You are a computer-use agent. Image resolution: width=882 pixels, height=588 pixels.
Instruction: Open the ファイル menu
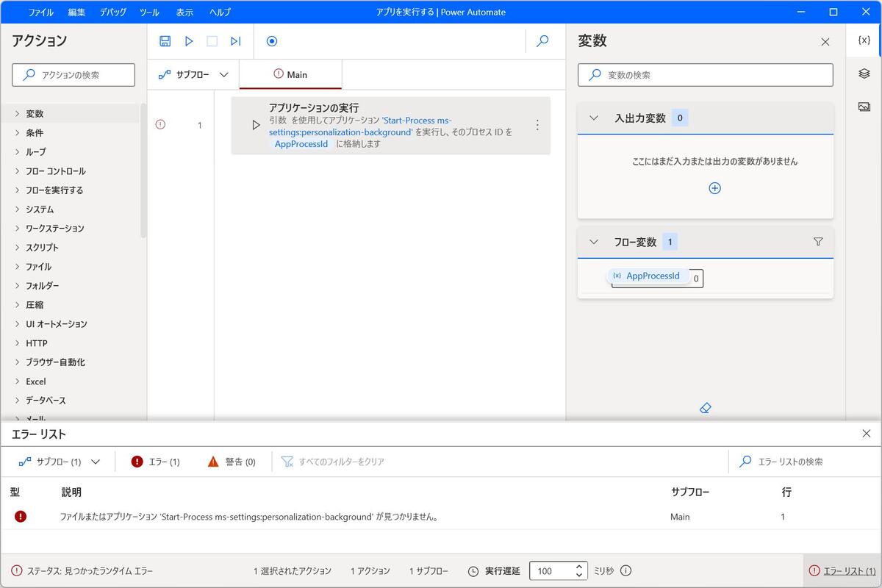41,12
